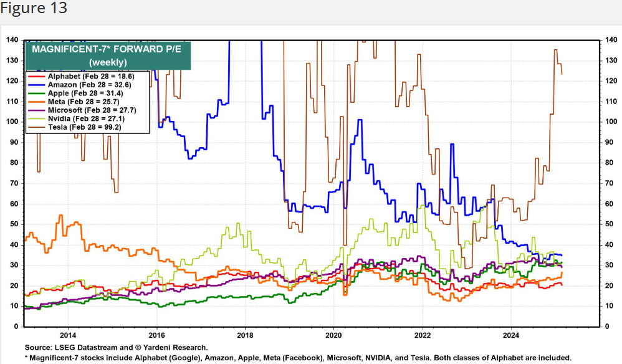
Task: Select the 2020 x-axis year label
Action: click(x=333, y=334)
